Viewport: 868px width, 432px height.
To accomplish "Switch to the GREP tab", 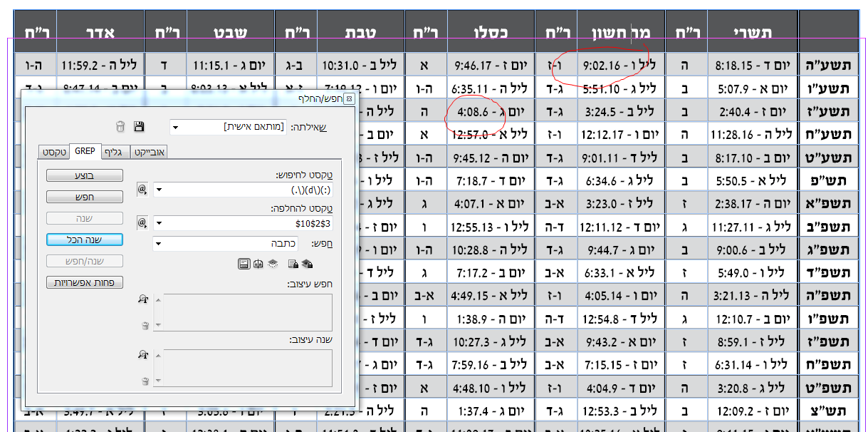I will pyautogui.click(x=85, y=150).
